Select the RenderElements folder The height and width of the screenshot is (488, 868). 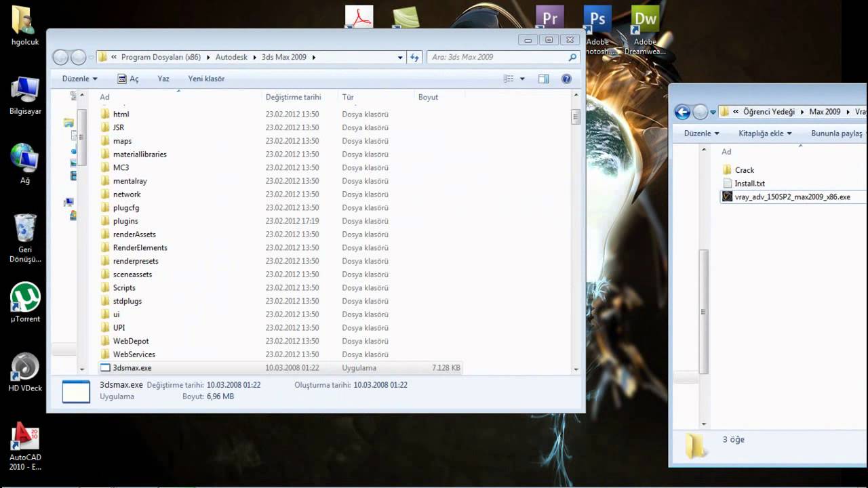[x=134, y=248]
